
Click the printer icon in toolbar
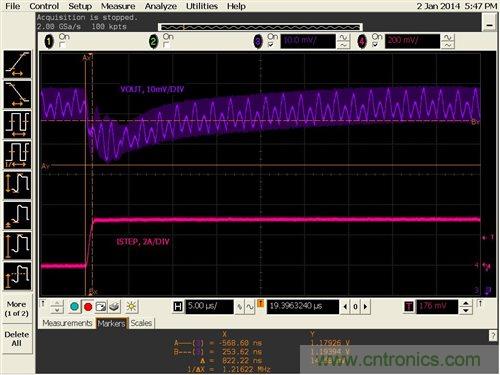click(x=115, y=307)
